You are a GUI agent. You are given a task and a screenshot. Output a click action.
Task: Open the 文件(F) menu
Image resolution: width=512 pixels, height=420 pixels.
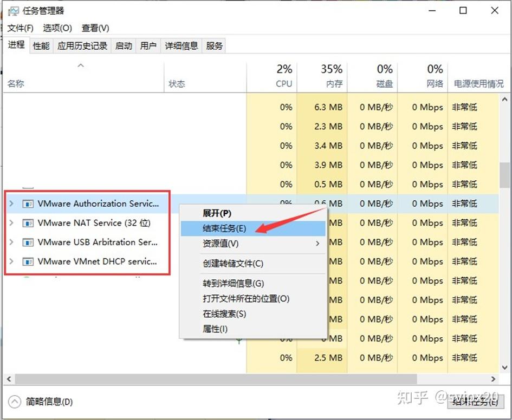pos(20,28)
